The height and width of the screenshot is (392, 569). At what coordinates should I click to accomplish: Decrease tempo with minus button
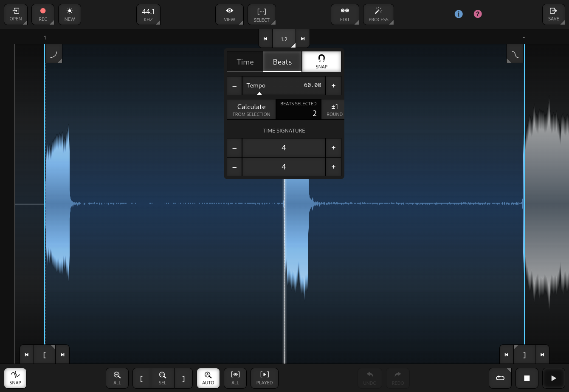click(234, 85)
